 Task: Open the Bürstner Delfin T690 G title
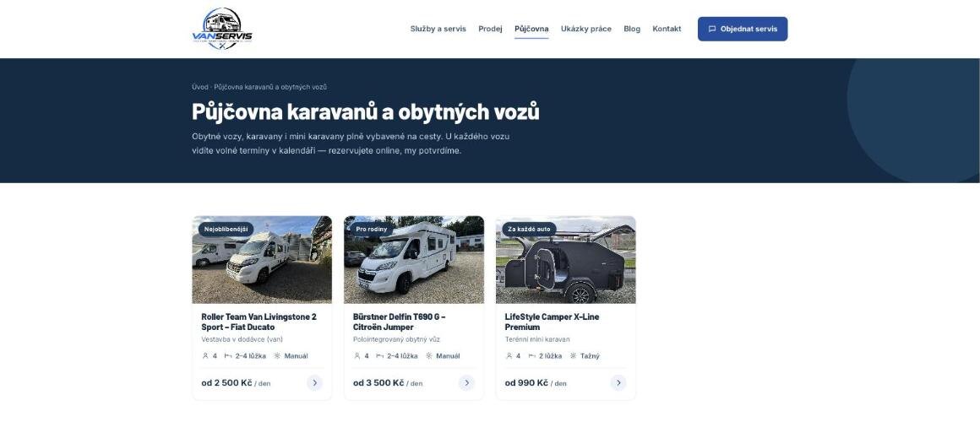tap(400, 322)
